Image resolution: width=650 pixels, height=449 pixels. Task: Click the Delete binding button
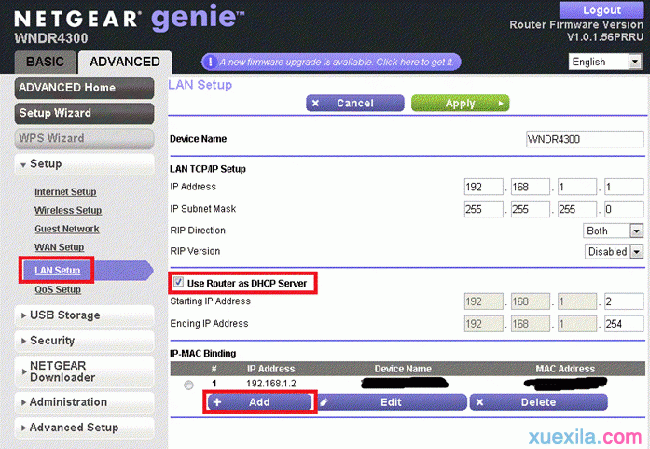(538, 401)
